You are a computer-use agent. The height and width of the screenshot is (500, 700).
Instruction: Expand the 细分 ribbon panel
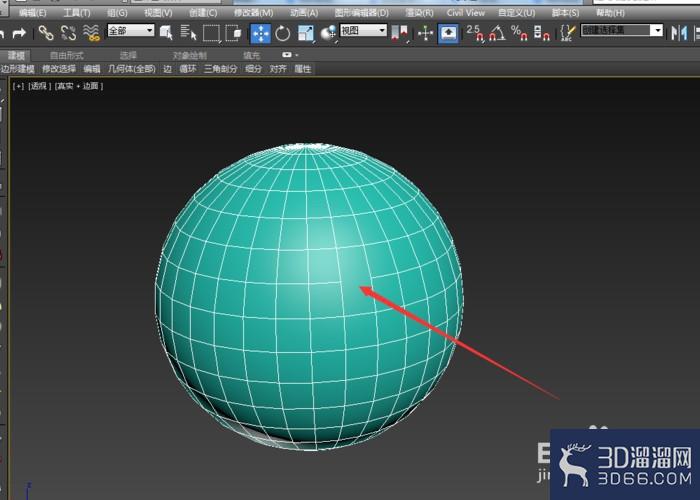pyautogui.click(x=253, y=69)
